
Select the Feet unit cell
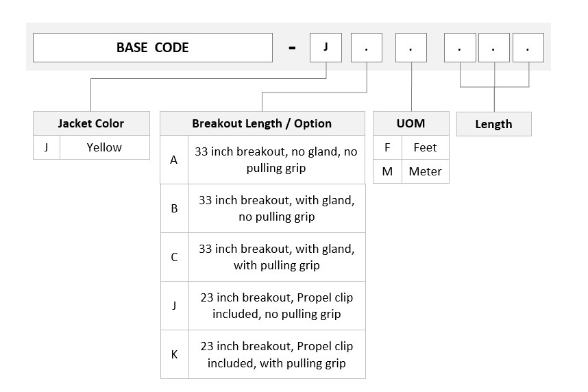pyautogui.click(x=426, y=147)
